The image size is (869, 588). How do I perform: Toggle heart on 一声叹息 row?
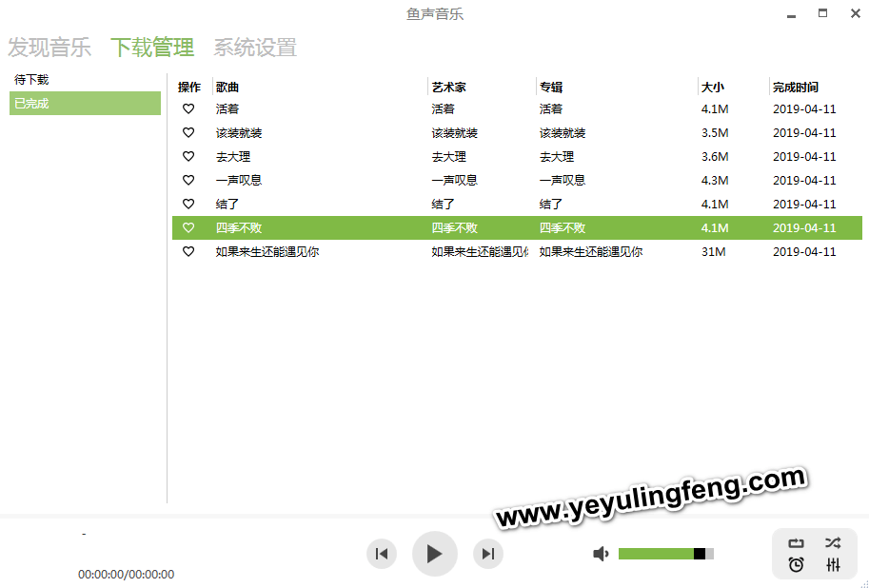tap(188, 180)
